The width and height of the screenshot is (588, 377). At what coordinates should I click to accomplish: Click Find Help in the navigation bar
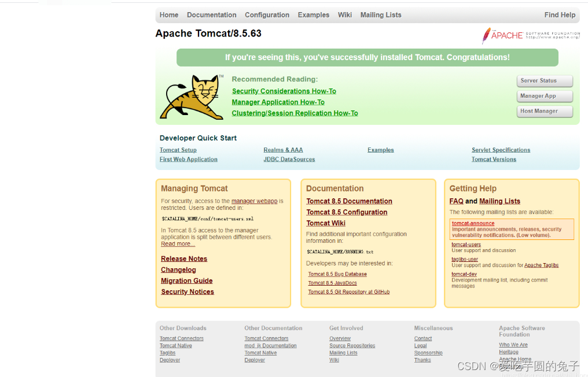click(x=560, y=14)
